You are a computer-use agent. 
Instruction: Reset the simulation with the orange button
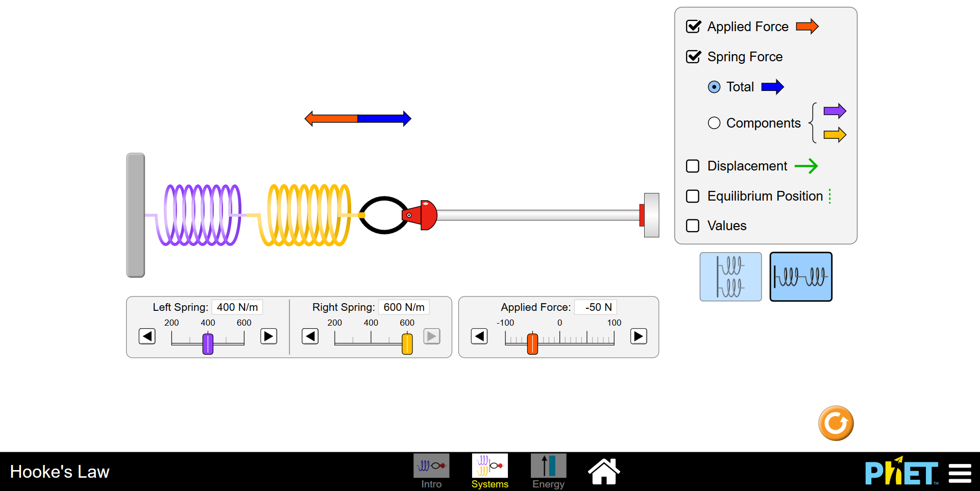[x=836, y=423]
